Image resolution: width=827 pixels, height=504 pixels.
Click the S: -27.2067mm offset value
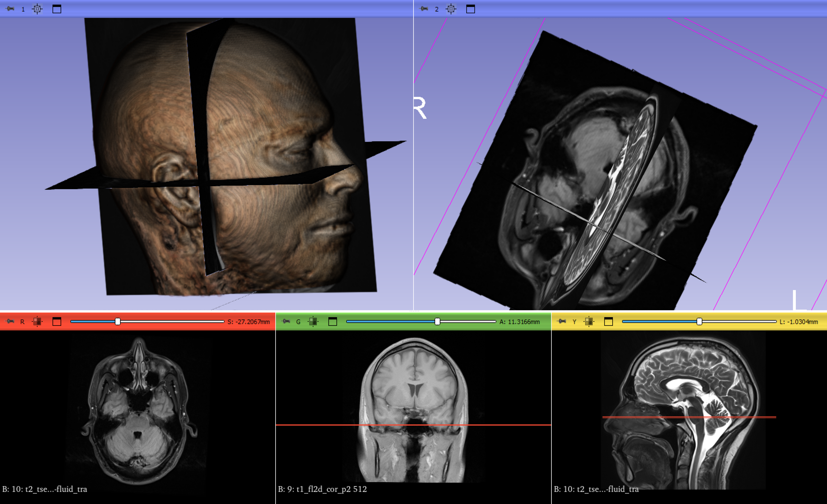(x=249, y=322)
